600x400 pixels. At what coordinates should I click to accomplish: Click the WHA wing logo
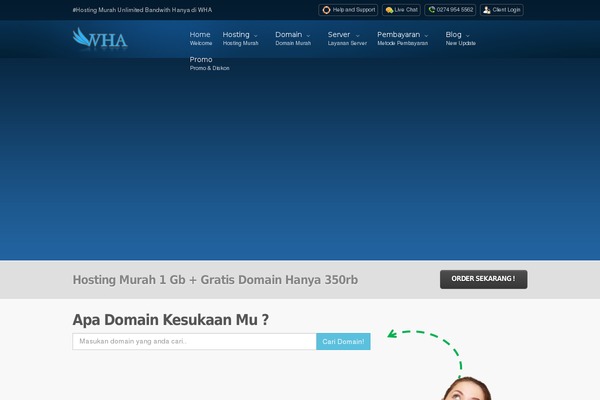(x=100, y=38)
